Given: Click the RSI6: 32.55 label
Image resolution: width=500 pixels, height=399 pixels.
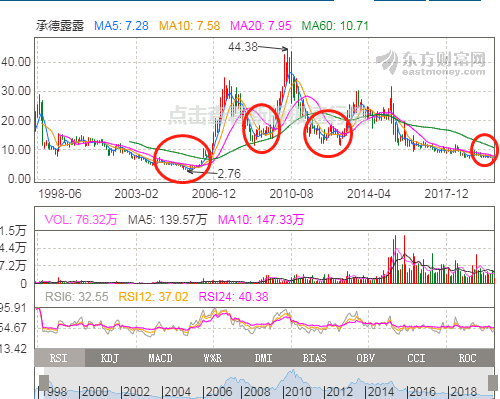Looking at the screenshot, I should pyautogui.click(x=77, y=297).
